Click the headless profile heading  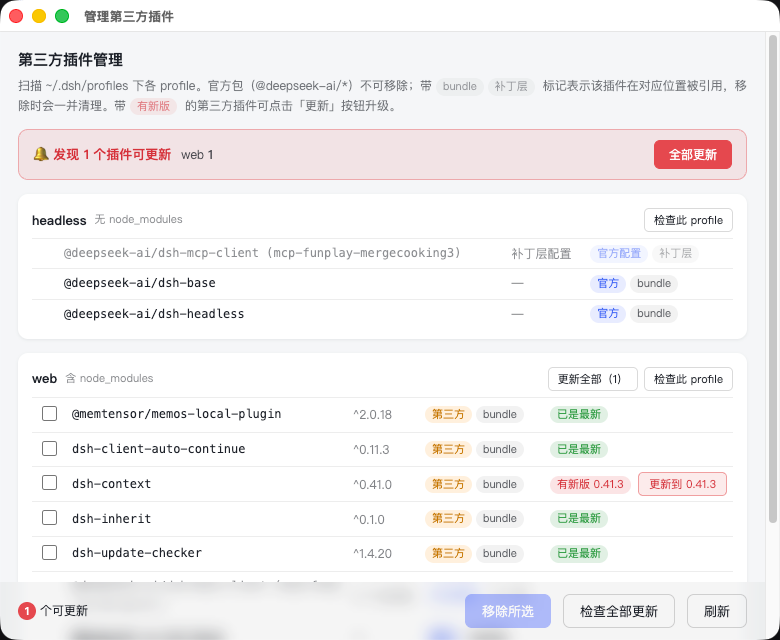click(x=59, y=220)
